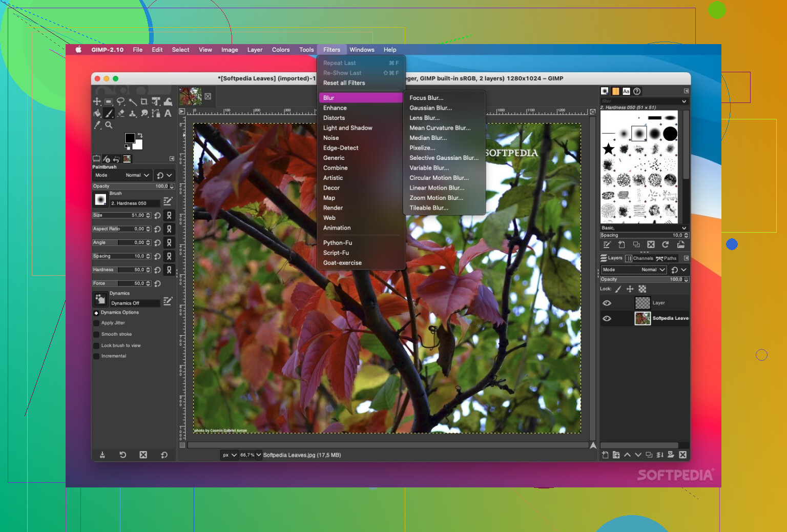Click Reset all Filters in Filters menu

pyautogui.click(x=344, y=83)
